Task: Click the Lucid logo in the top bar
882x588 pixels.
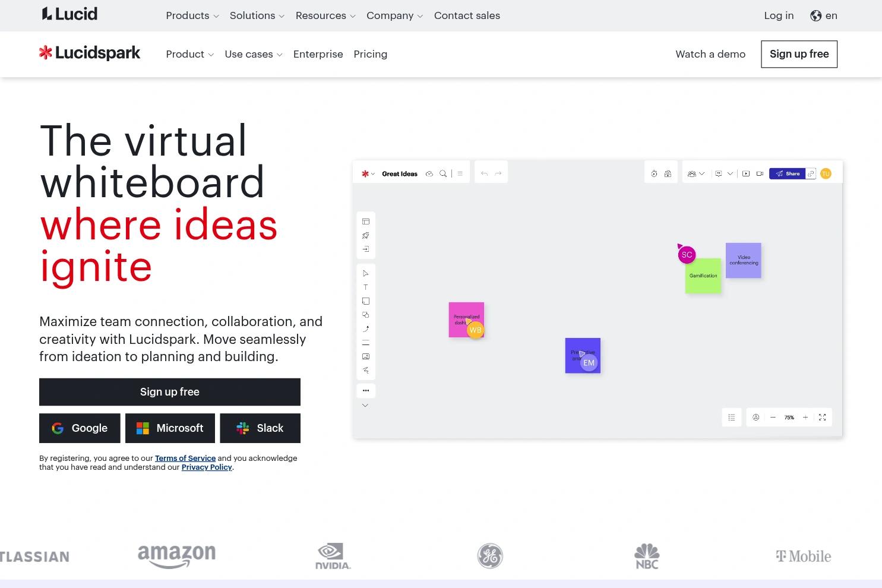Action: (x=69, y=14)
